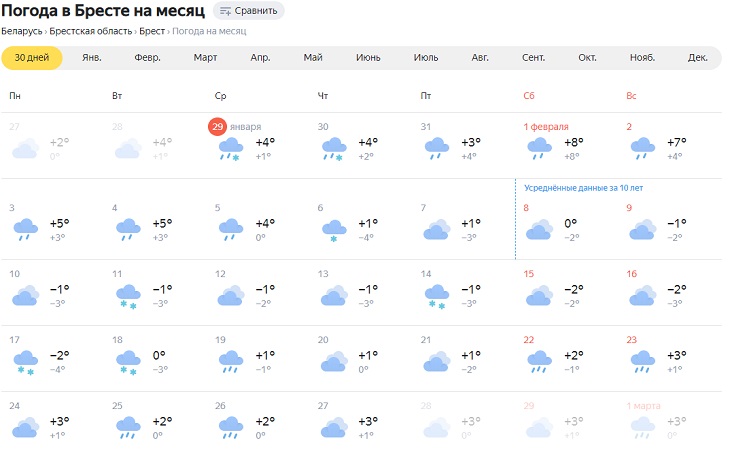Click the compare sliders icon beside Сравнить

click(x=225, y=11)
